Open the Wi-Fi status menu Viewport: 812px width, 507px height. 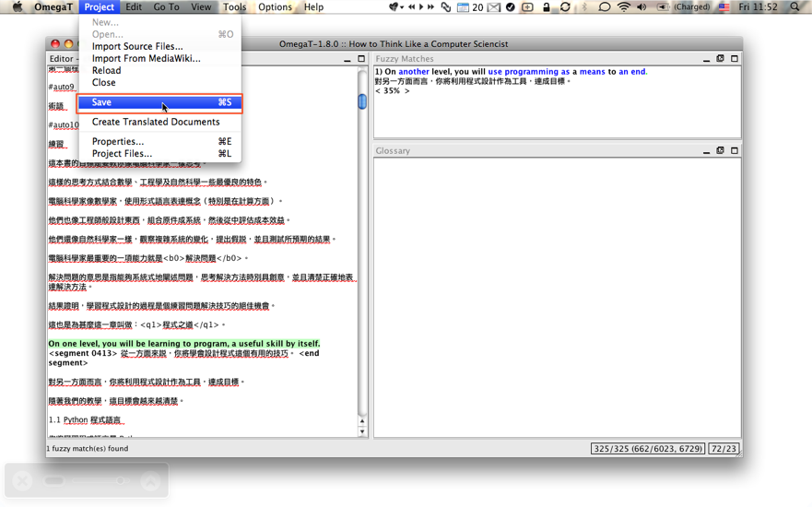coord(624,6)
